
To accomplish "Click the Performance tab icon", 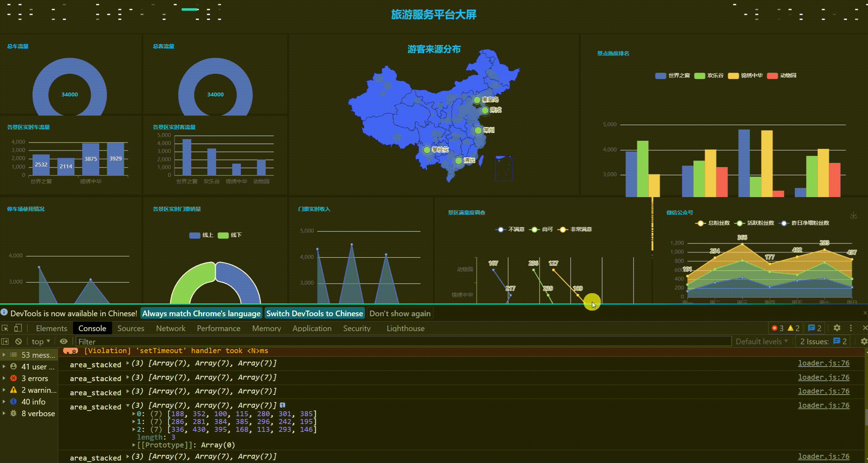I will click(x=219, y=328).
